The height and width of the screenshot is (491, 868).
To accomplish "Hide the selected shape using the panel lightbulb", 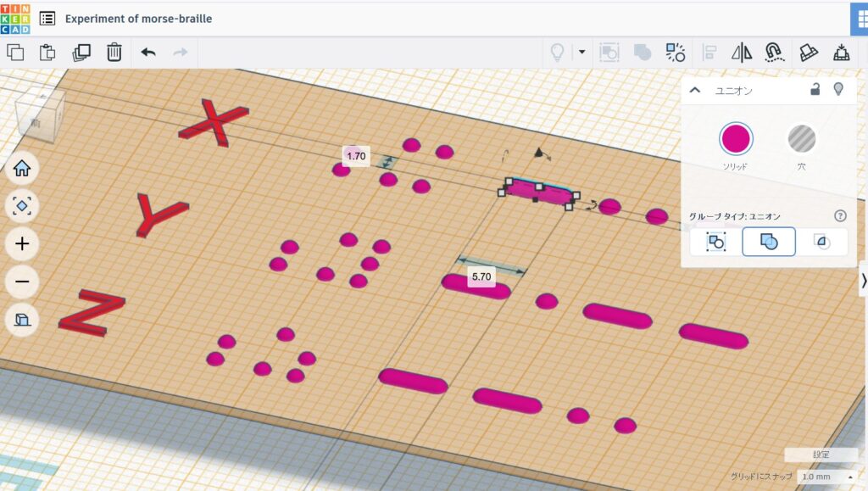I will click(x=838, y=90).
